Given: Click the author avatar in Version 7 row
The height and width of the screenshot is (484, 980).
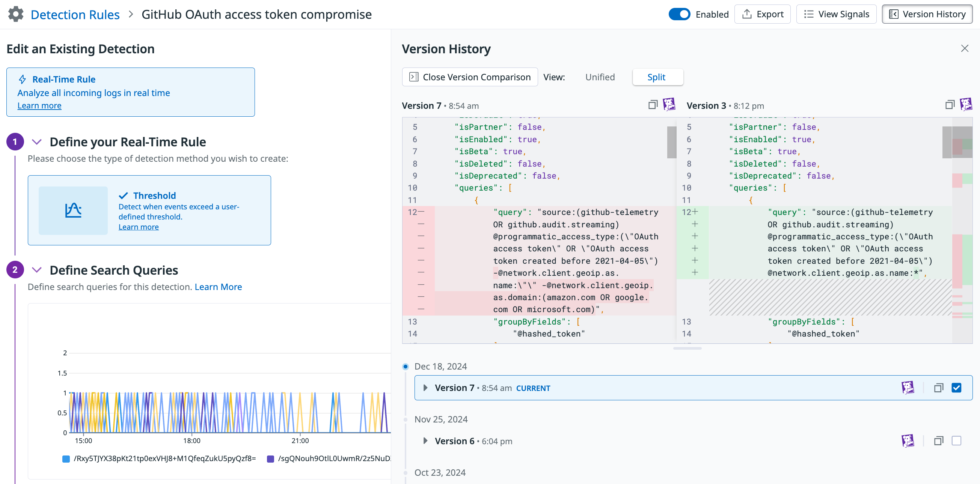Looking at the screenshot, I should point(908,388).
